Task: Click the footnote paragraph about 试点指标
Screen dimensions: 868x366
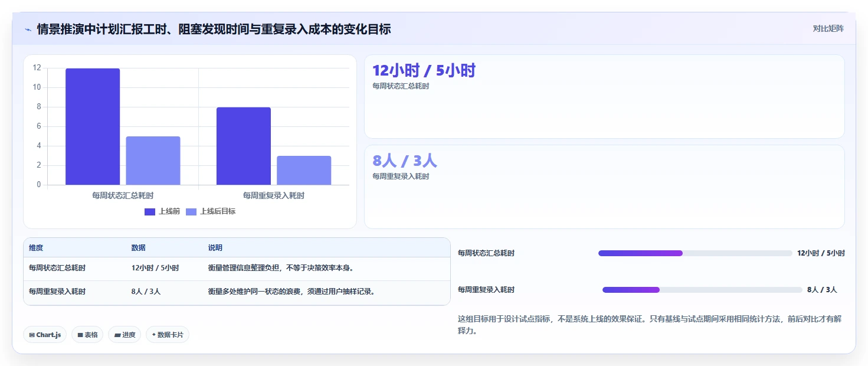Action: pos(651,325)
